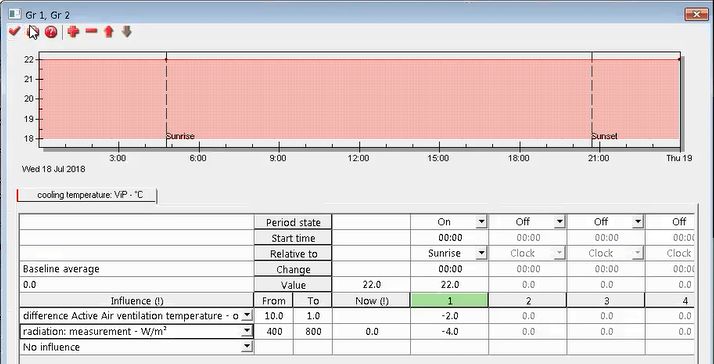This screenshot has width=714, height=364.
Task: Select period 3 column header
Action: [x=607, y=300]
